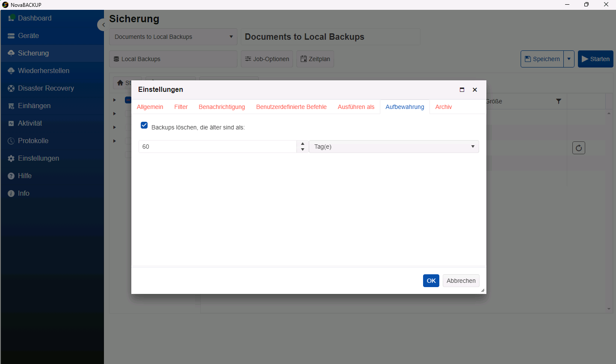Screen dimensions: 616x364
Task: Switch to the Allgemein tab
Action: tap(150, 107)
